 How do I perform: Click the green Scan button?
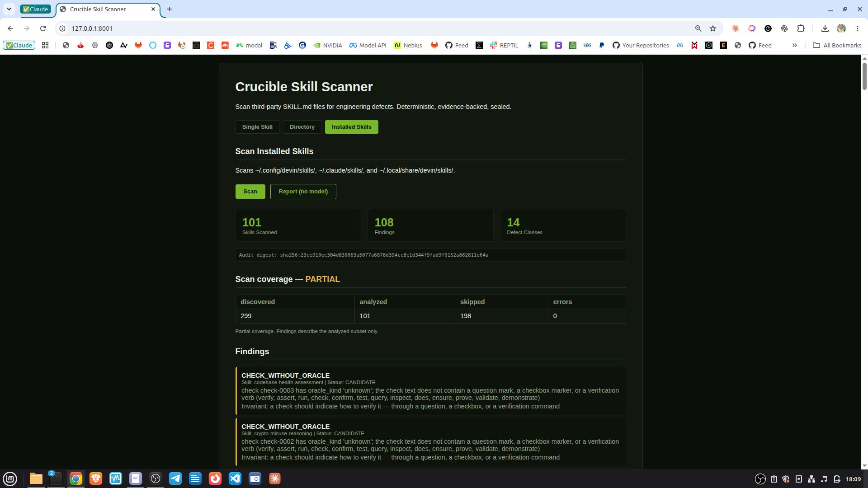pyautogui.click(x=250, y=192)
